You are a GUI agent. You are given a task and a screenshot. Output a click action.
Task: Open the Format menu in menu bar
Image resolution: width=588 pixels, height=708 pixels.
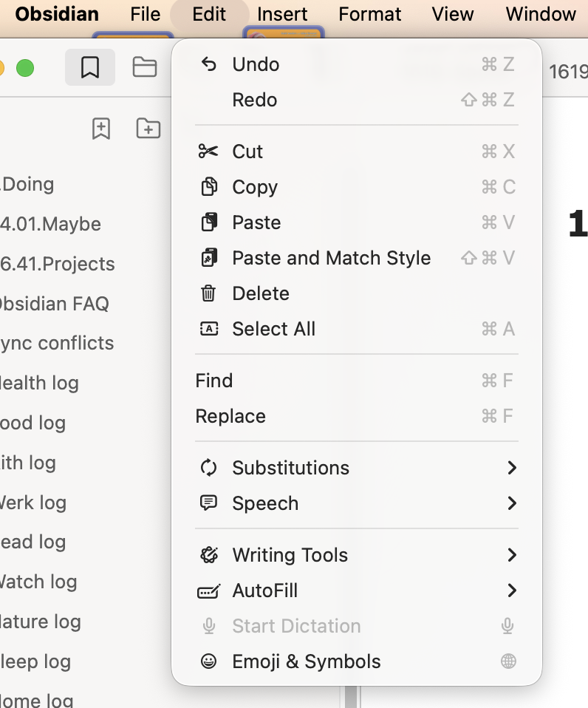(370, 14)
